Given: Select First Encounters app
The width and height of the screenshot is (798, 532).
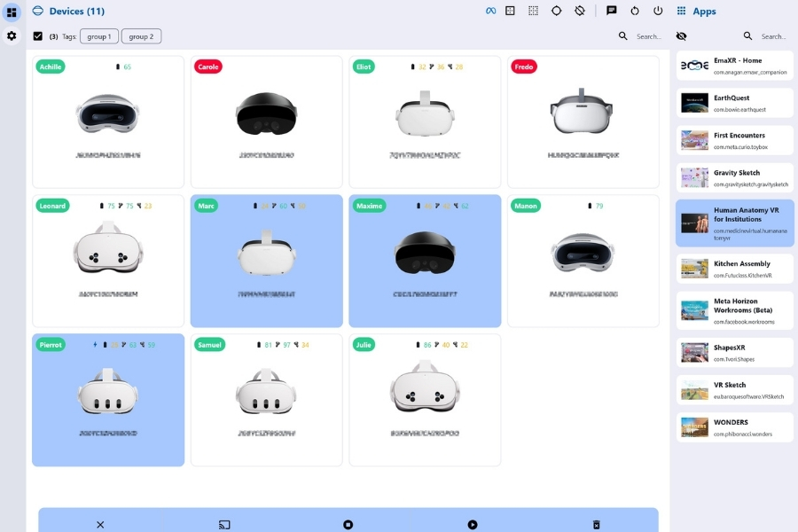Looking at the screenshot, I should point(735,140).
